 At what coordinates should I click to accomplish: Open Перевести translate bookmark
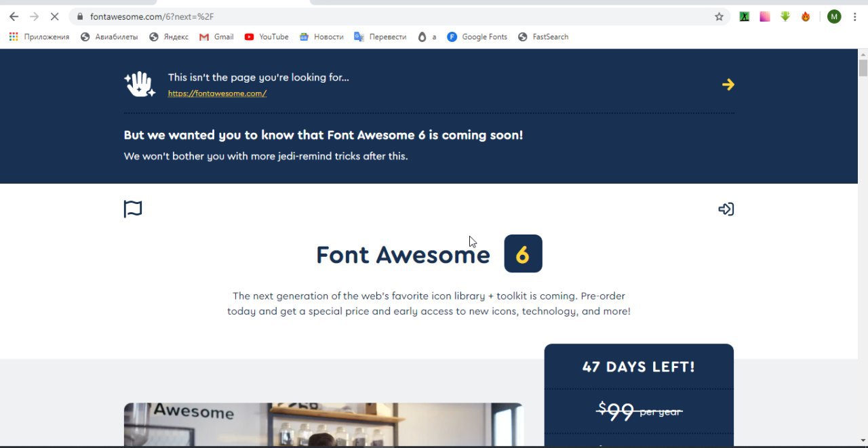(380, 37)
